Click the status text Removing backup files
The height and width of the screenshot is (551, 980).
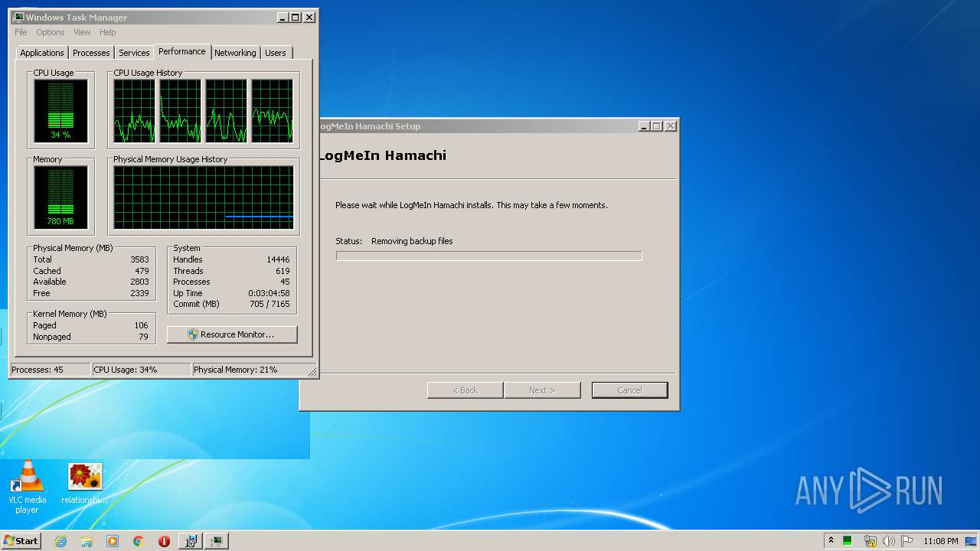[412, 241]
